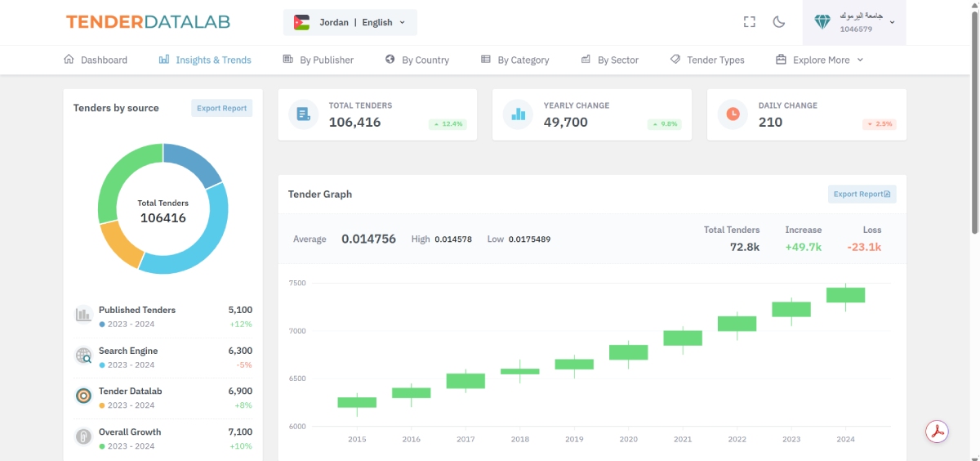Export the Tenders by source report
Viewport: 980px width, 461px height.
221,108
